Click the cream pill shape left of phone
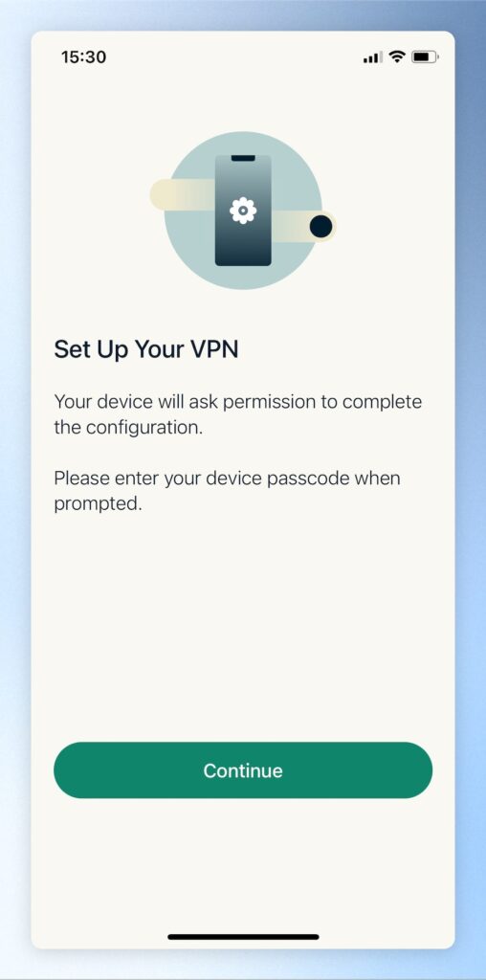486x980 pixels. point(181,194)
